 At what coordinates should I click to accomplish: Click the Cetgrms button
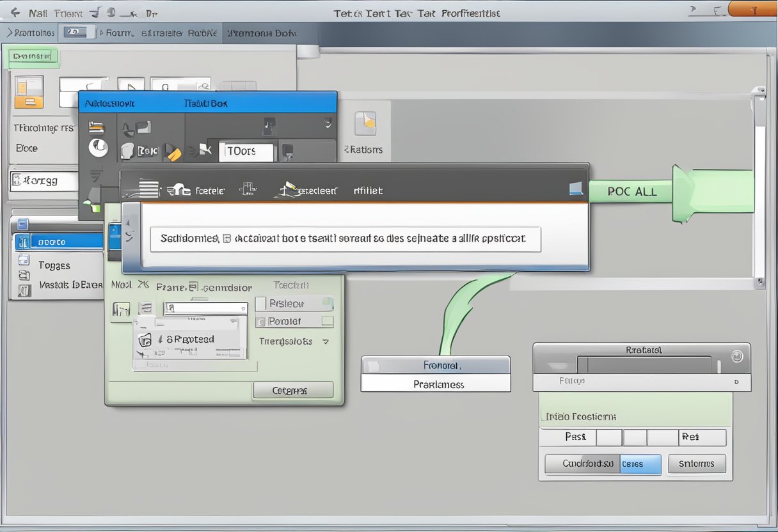tap(293, 390)
